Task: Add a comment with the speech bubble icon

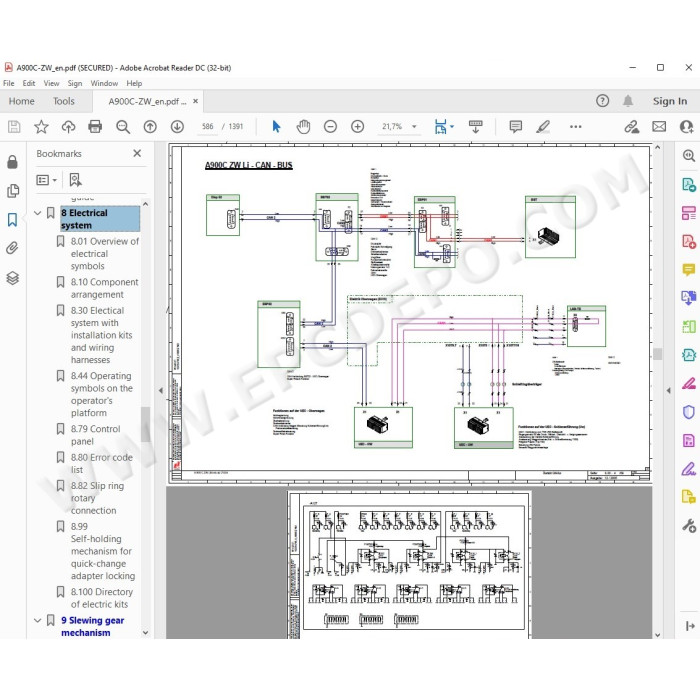Action: tap(516, 127)
